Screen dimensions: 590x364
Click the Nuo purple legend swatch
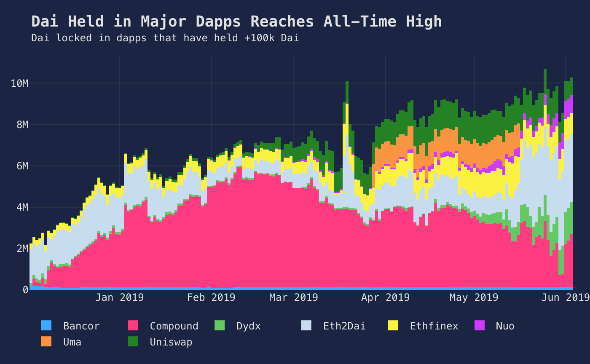click(480, 326)
